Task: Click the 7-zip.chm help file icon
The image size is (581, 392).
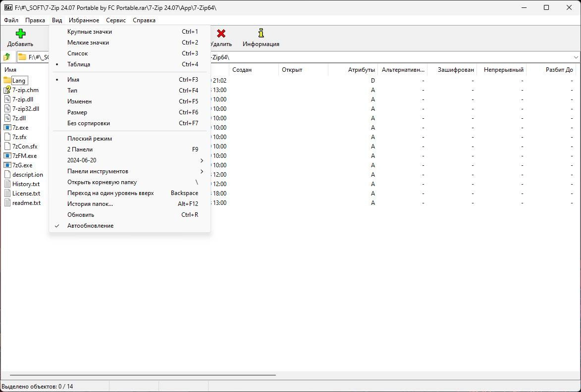Action: point(7,90)
